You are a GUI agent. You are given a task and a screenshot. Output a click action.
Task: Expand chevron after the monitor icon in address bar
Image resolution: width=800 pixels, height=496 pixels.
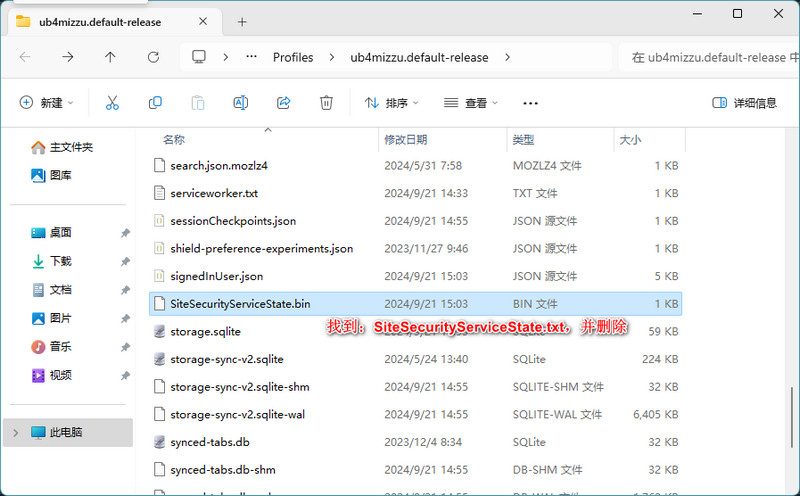pyautogui.click(x=226, y=57)
